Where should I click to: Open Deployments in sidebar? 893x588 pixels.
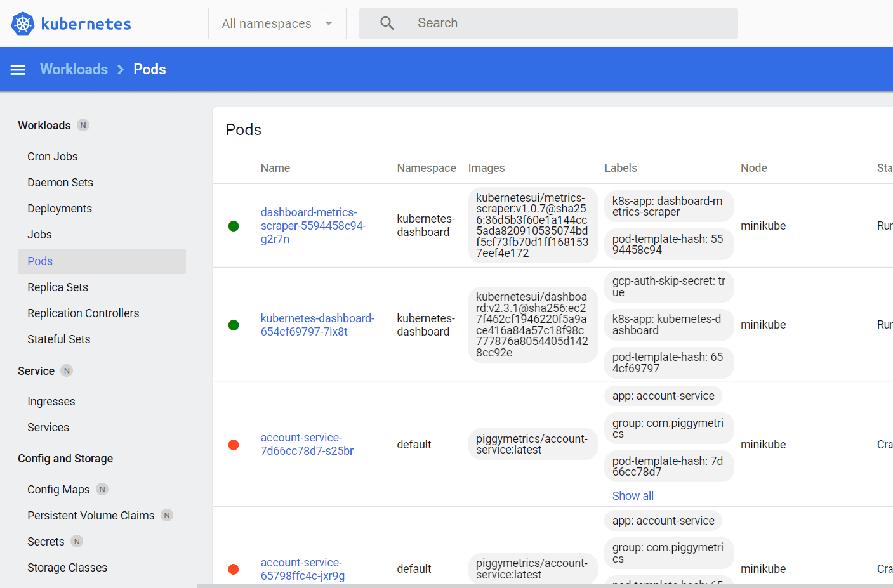click(x=60, y=209)
